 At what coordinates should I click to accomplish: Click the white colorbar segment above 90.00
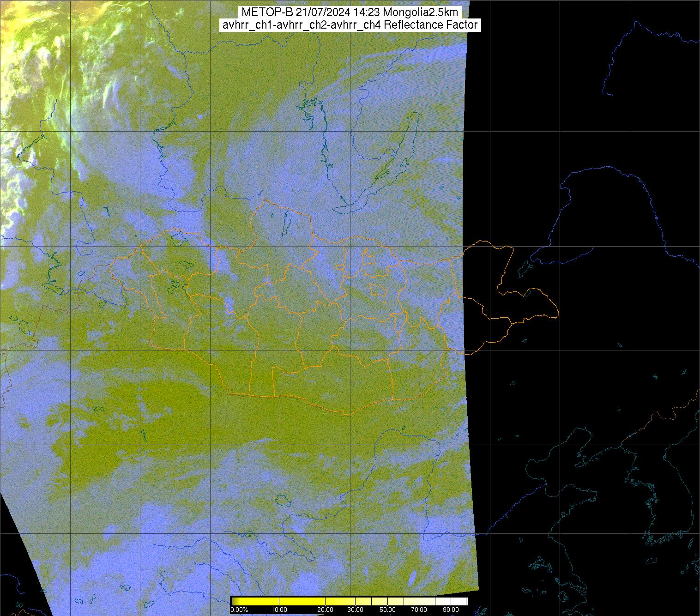pyautogui.click(x=459, y=601)
